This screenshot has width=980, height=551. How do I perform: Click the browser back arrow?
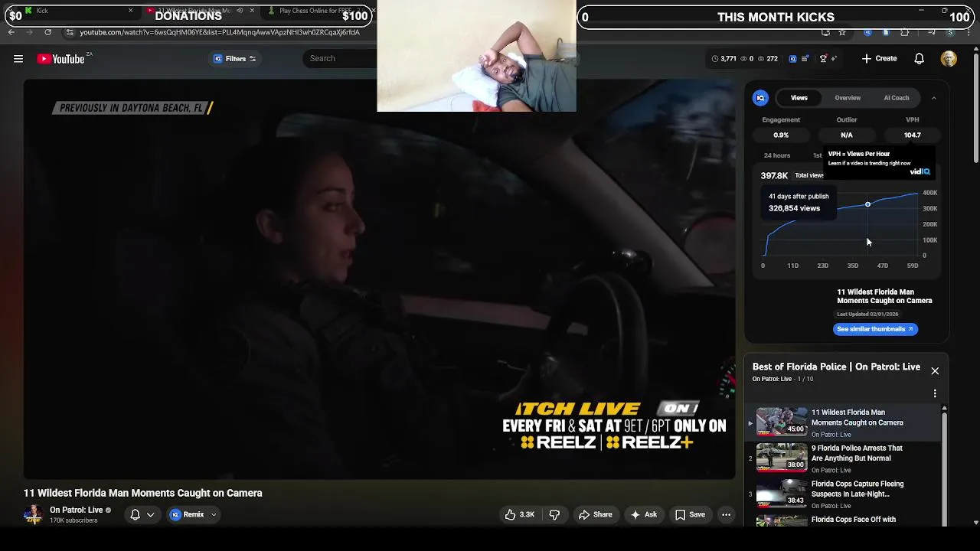click(x=11, y=32)
